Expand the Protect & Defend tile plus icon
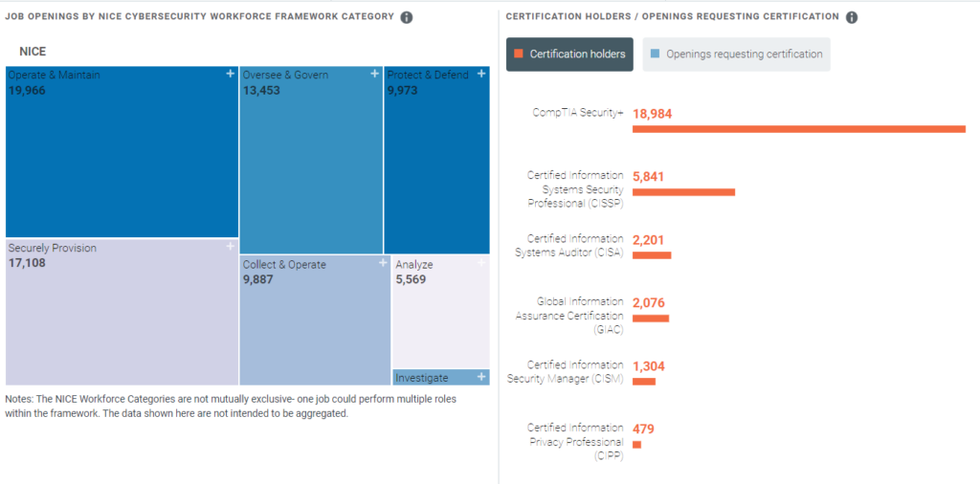The width and height of the screenshot is (980, 484). pos(481,74)
